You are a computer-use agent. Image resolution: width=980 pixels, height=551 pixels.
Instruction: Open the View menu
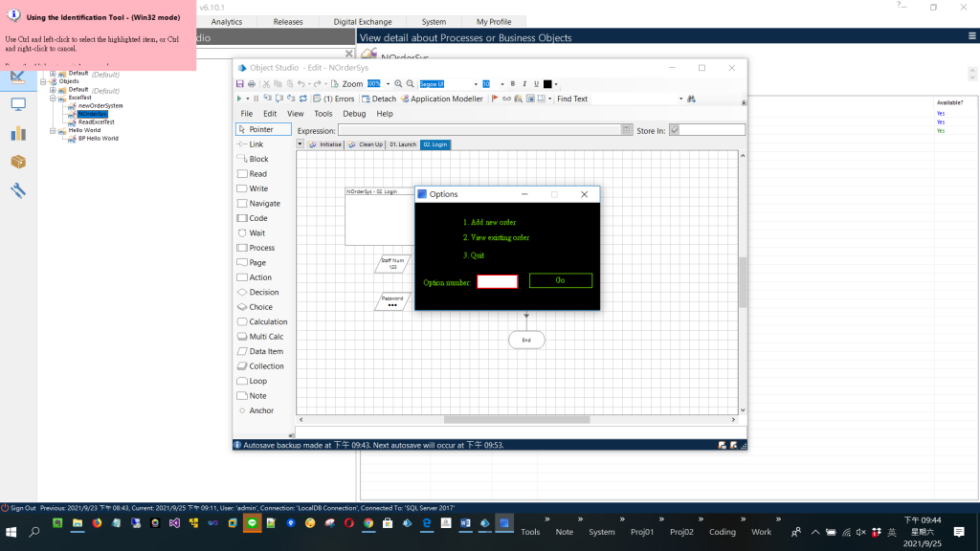295,114
